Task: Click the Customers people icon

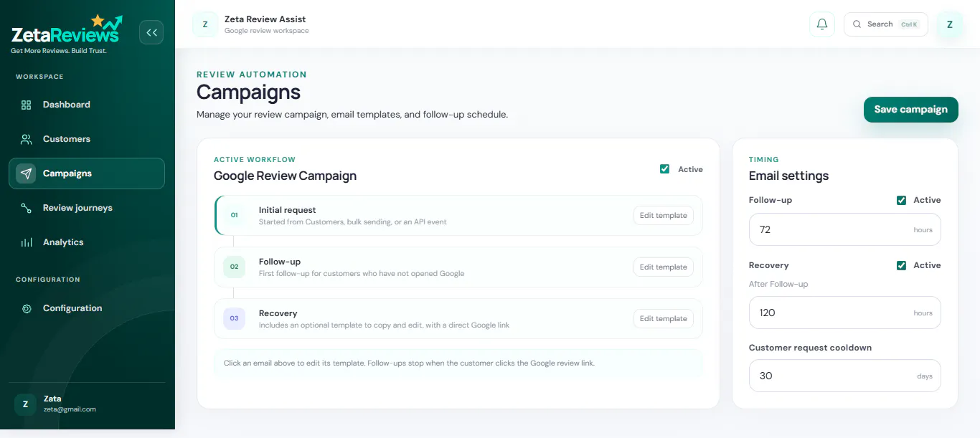Action: [x=27, y=139]
